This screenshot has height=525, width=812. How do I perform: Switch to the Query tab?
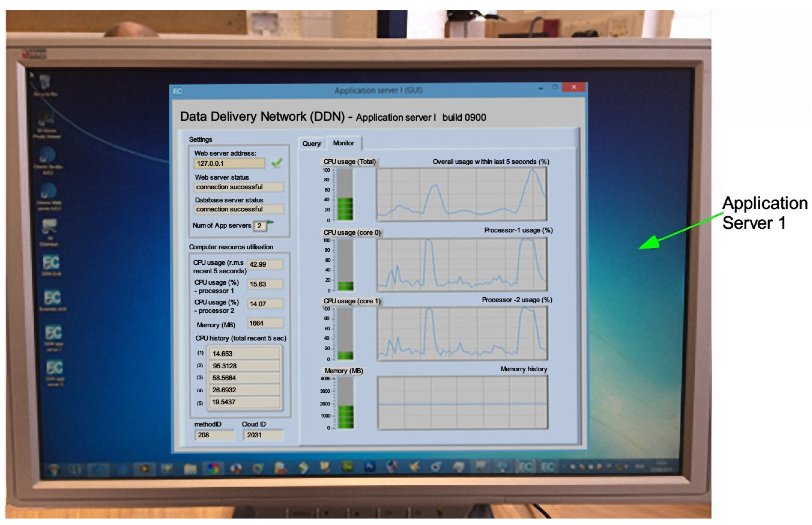311,143
